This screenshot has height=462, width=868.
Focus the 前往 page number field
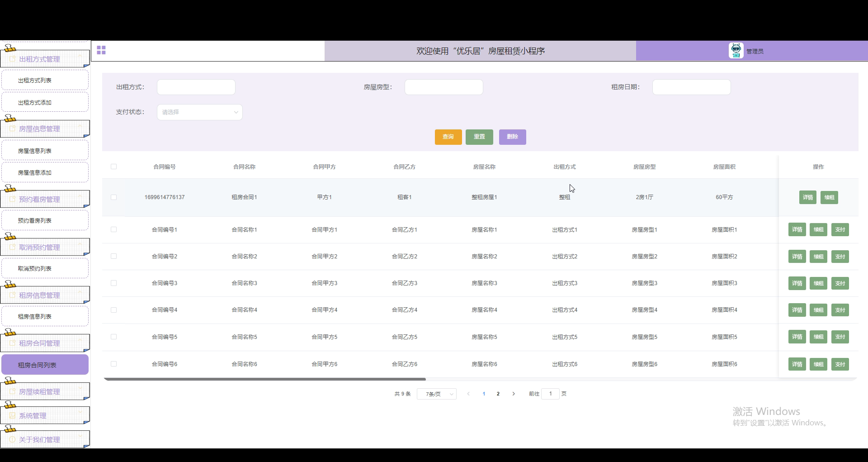coord(550,394)
